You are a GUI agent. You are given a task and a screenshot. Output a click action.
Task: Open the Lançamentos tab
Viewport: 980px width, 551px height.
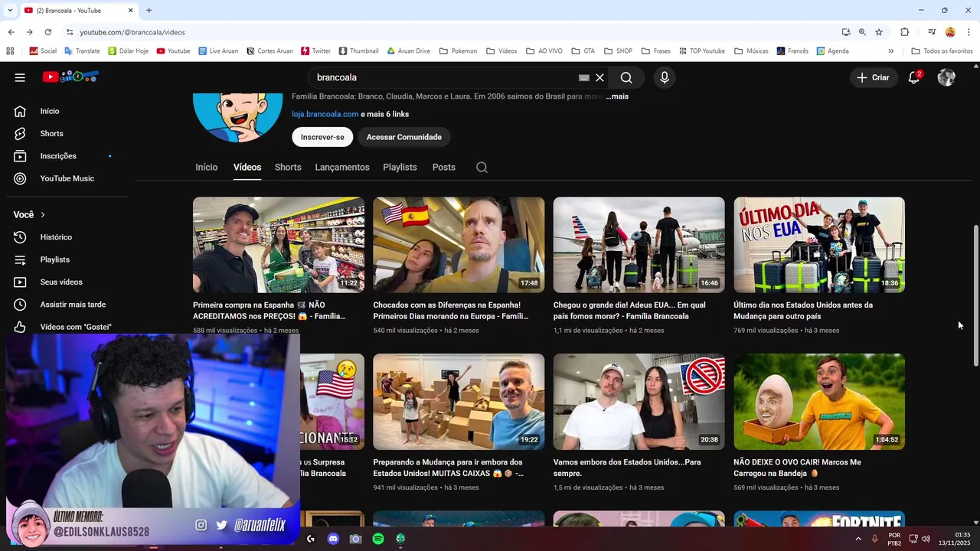pos(342,167)
